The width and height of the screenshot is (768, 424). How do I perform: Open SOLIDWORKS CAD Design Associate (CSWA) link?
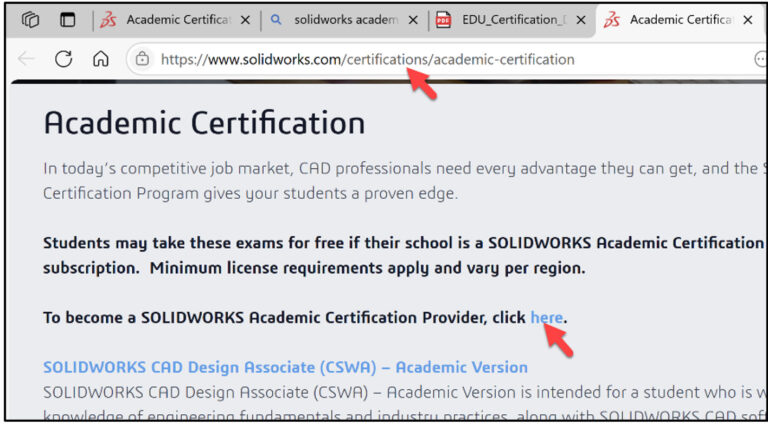pyautogui.click(x=286, y=367)
